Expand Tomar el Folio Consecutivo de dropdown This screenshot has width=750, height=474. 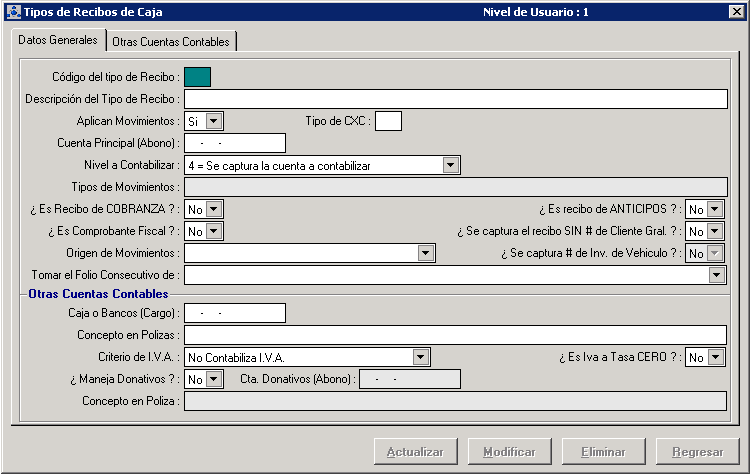(x=716, y=275)
